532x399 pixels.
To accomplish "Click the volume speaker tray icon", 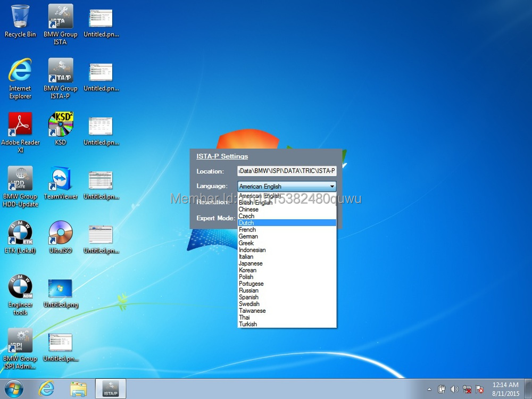I will point(454,389).
